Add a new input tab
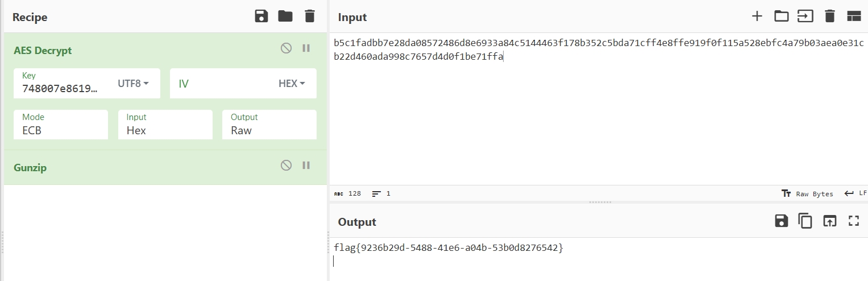This screenshot has height=281, width=868. tap(757, 16)
